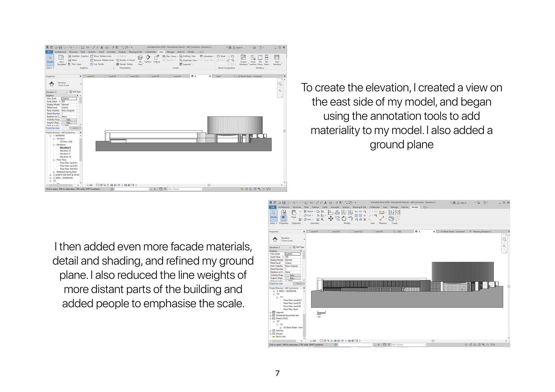
Task: Click the Rotate tool icon
Action: coord(344,219)
